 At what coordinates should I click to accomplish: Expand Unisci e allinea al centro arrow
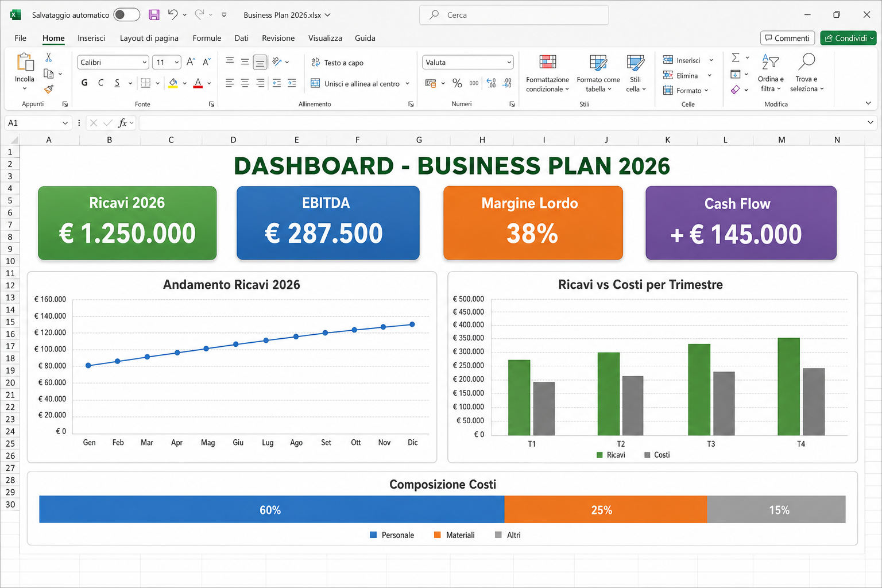(x=408, y=84)
